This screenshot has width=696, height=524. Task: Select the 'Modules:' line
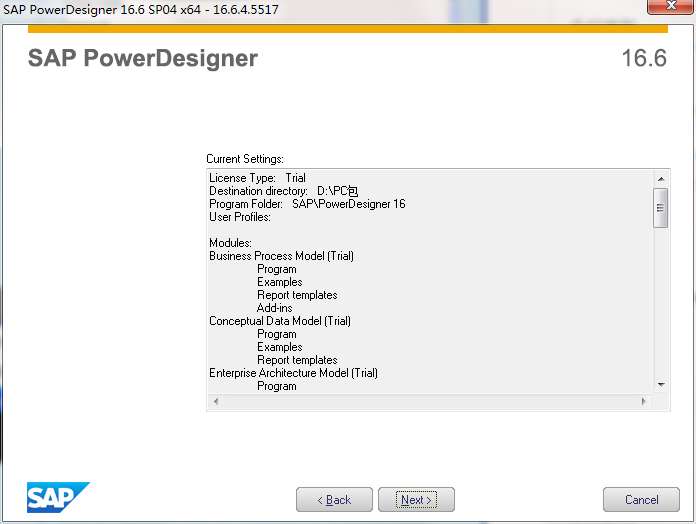coord(230,243)
